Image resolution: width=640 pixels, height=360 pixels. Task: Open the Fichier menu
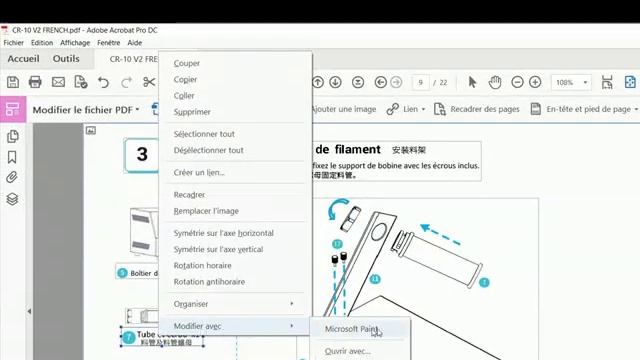pos(13,43)
